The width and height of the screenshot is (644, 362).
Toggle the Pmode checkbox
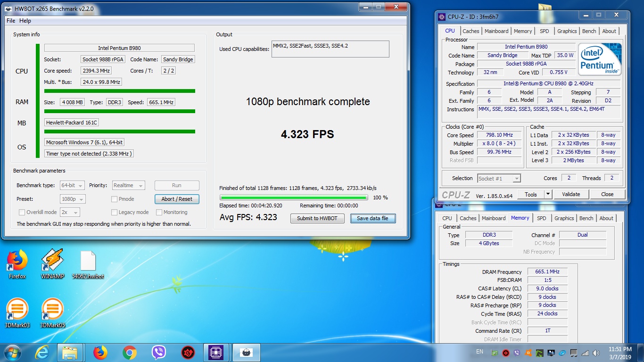point(115,199)
